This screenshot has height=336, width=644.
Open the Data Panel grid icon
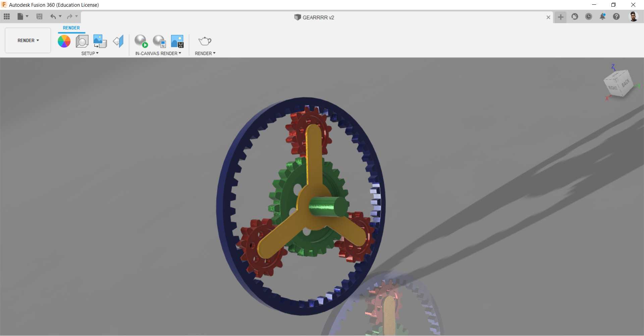point(7,16)
